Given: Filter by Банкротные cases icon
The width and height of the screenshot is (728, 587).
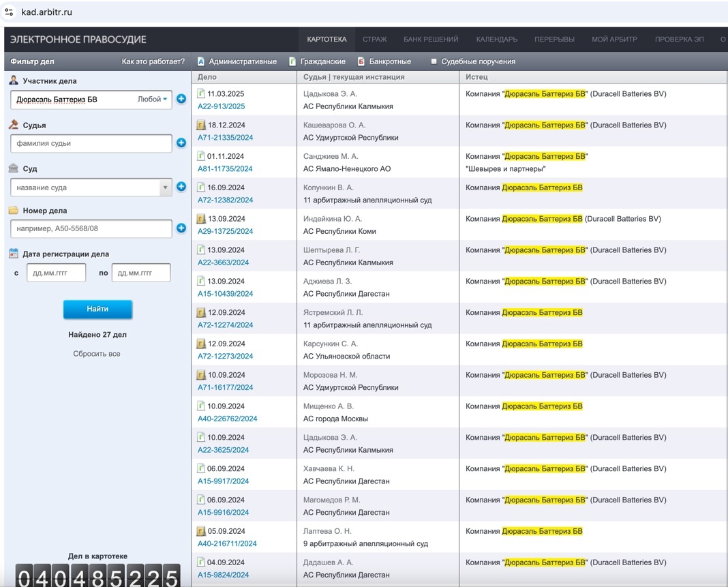Looking at the screenshot, I should point(361,61).
